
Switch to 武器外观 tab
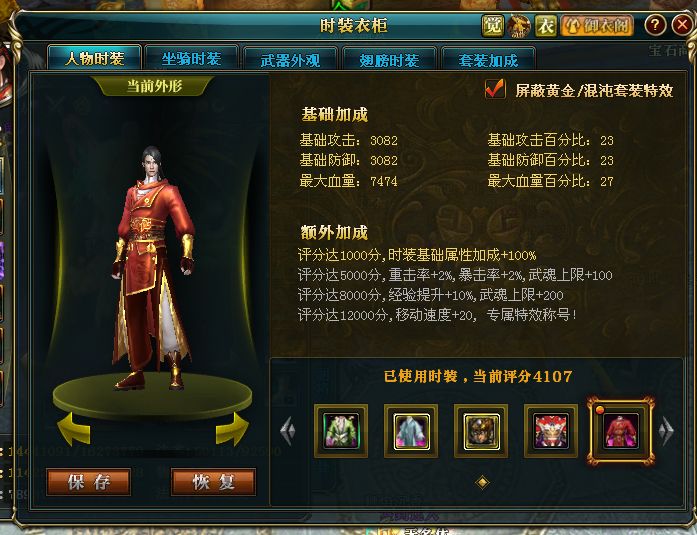[290, 60]
